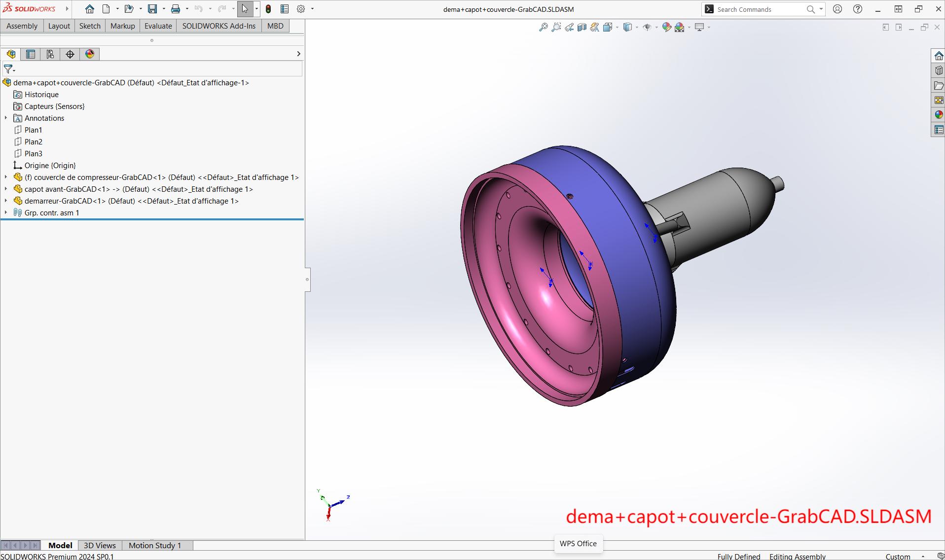
Task: Click the Custom unit system status button
Action: [x=898, y=556]
